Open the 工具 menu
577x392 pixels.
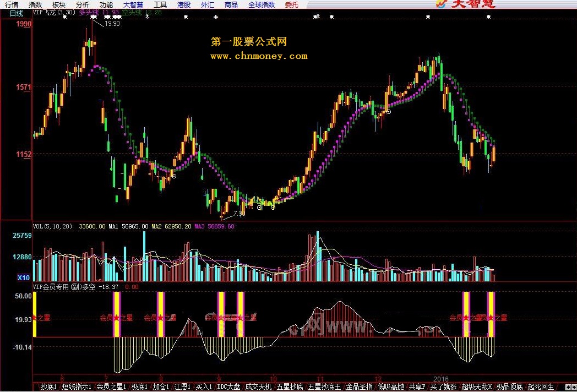[x=160, y=4]
